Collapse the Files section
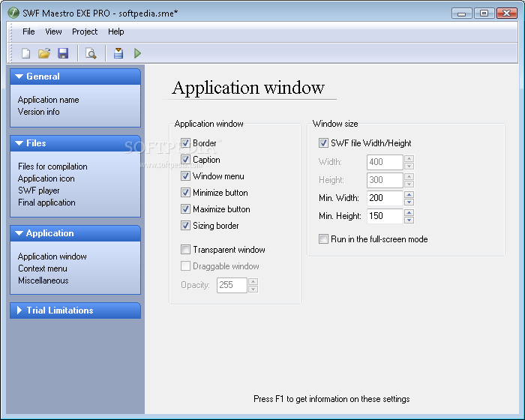This screenshot has height=420, width=525. pyautogui.click(x=75, y=143)
